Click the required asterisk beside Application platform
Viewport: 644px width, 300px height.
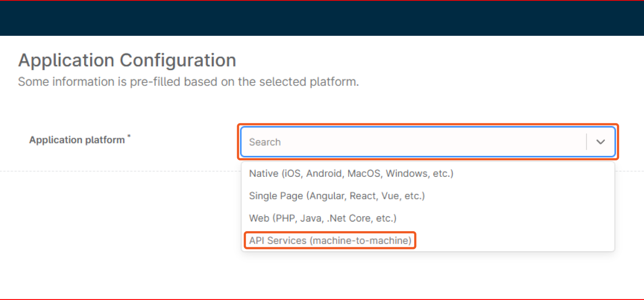coord(129,136)
